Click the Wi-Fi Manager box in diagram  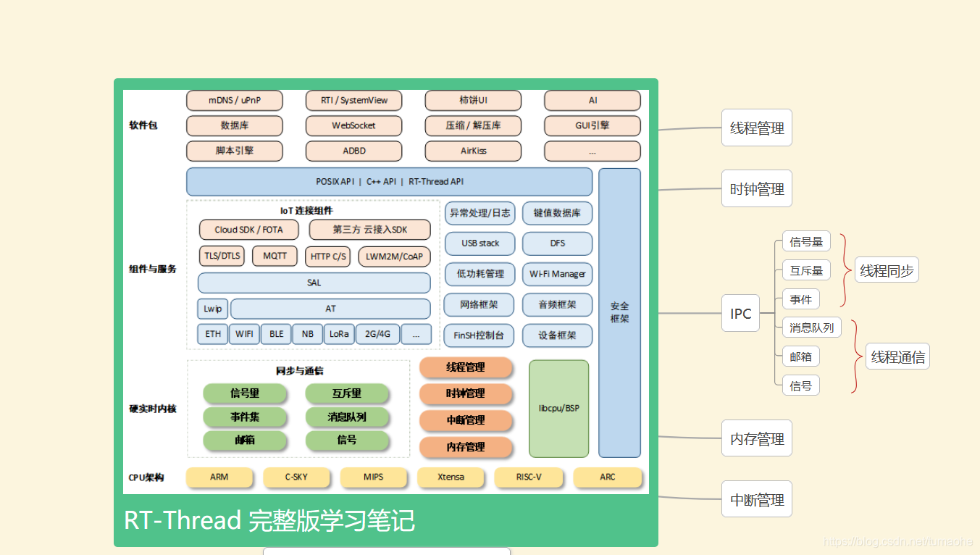tap(557, 274)
